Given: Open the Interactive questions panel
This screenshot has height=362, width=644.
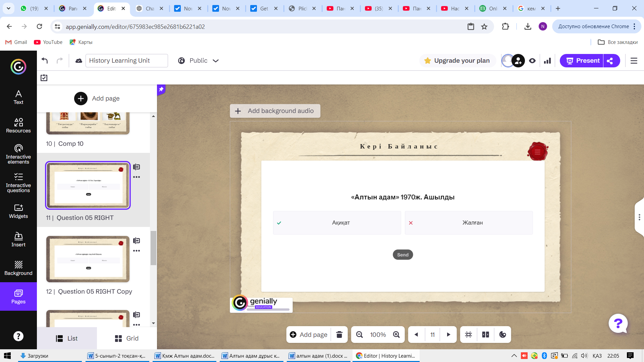Looking at the screenshot, I should (x=18, y=183).
